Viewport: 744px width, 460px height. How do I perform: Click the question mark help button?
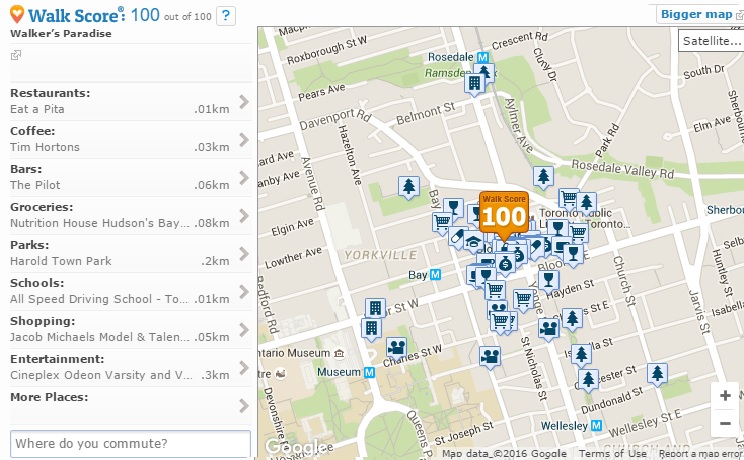pyautogui.click(x=226, y=16)
